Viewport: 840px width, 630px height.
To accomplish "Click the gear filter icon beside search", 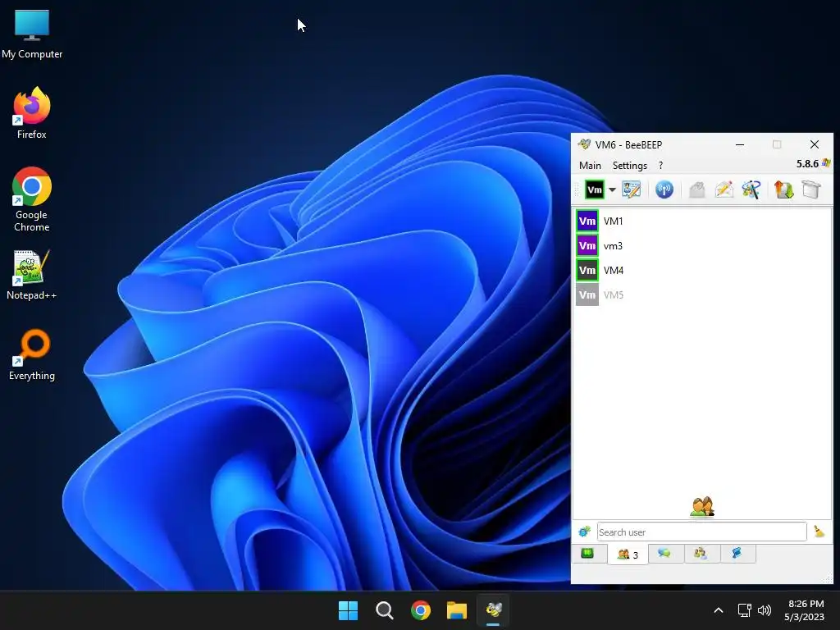I will click(x=584, y=532).
